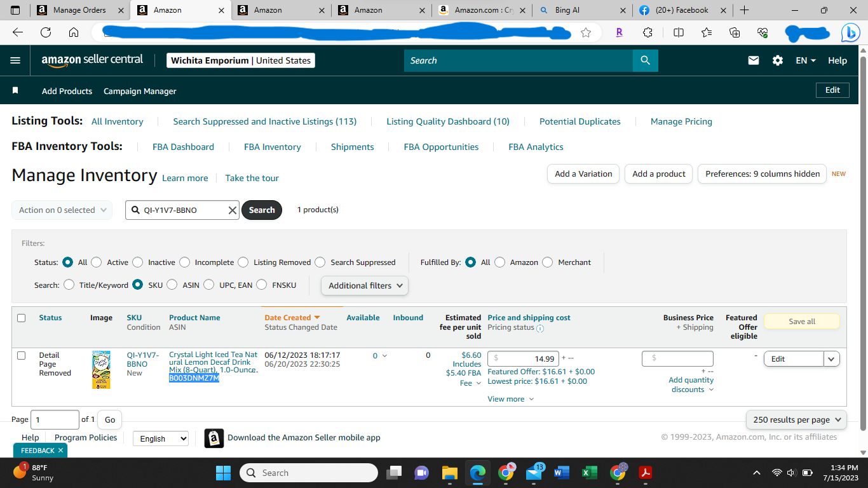Open Seller Central hamburger menu
Image resolution: width=868 pixels, height=488 pixels.
15,60
